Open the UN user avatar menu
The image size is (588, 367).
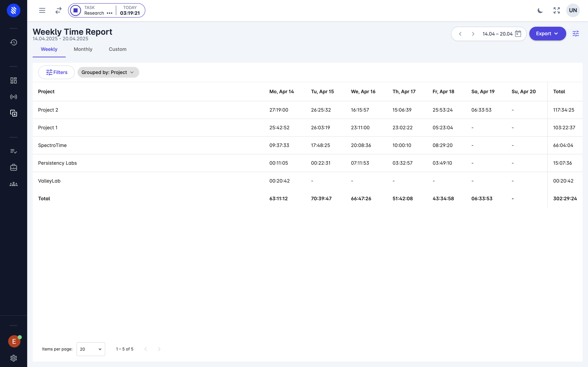click(x=573, y=10)
